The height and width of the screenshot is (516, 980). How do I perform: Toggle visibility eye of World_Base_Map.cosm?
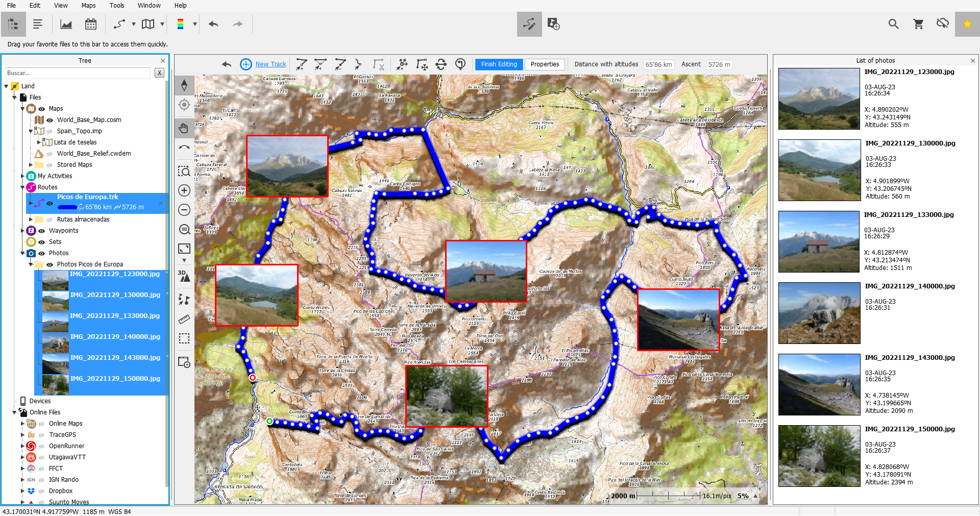(50, 120)
